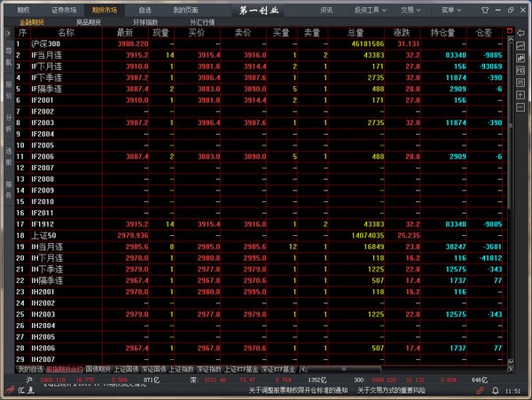This screenshot has height=400, width=532.
Task: Sort by 涨跌 column header
Action: 402,33
